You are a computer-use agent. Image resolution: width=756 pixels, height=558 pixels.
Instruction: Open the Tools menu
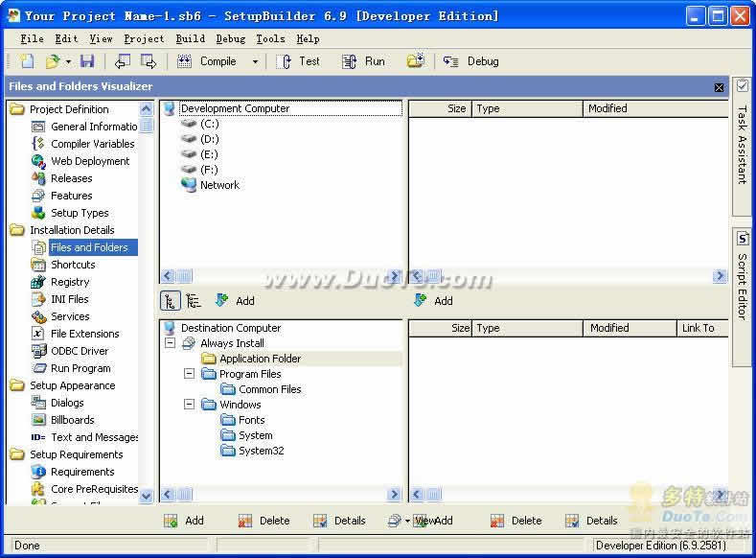coord(270,38)
